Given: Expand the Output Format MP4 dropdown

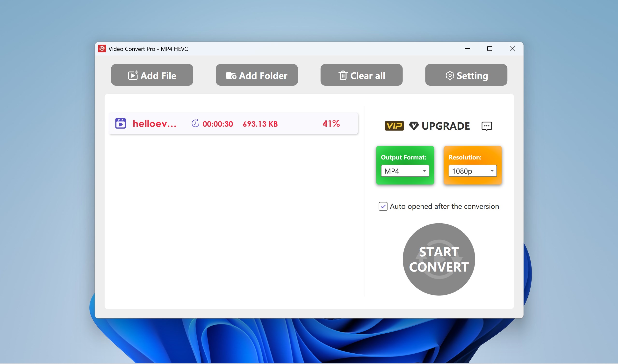Looking at the screenshot, I should 405,171.
